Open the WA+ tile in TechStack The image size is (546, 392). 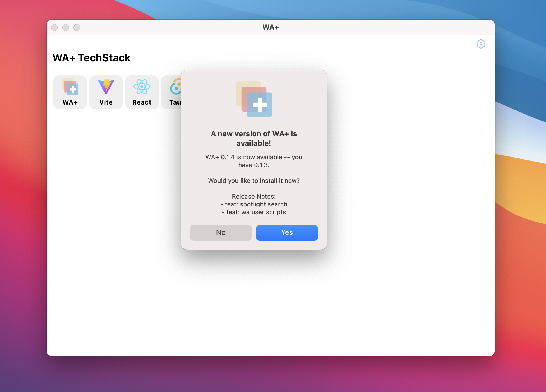[x=70, y=92]
